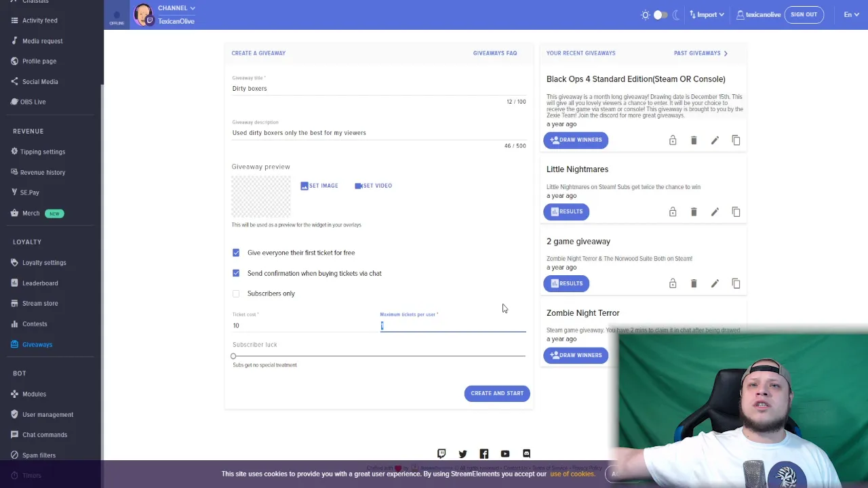Edit the Little Nightmares giveaway
This screenshot has width=868, height=488.
pyautogui.click(x=715, y=212)
